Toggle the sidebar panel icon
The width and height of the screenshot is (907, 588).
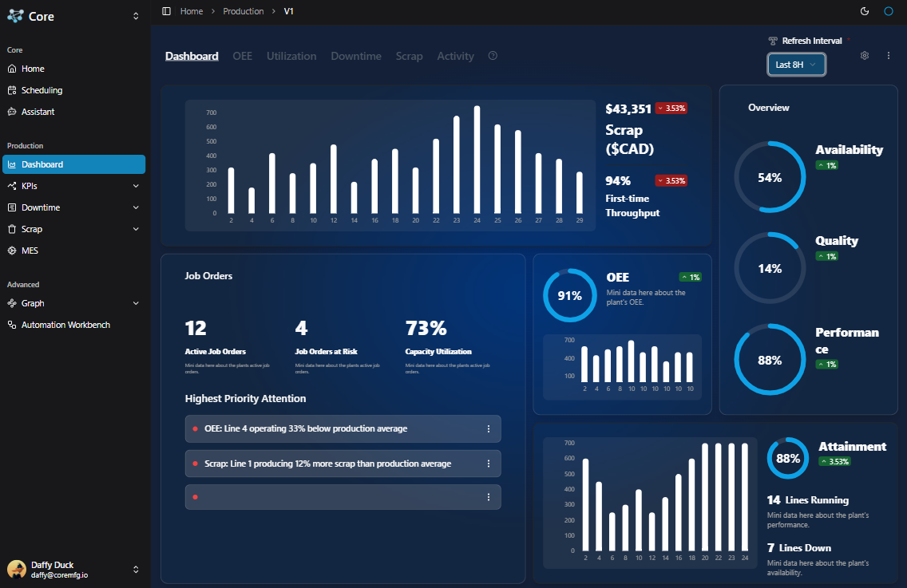coord(166,11)
